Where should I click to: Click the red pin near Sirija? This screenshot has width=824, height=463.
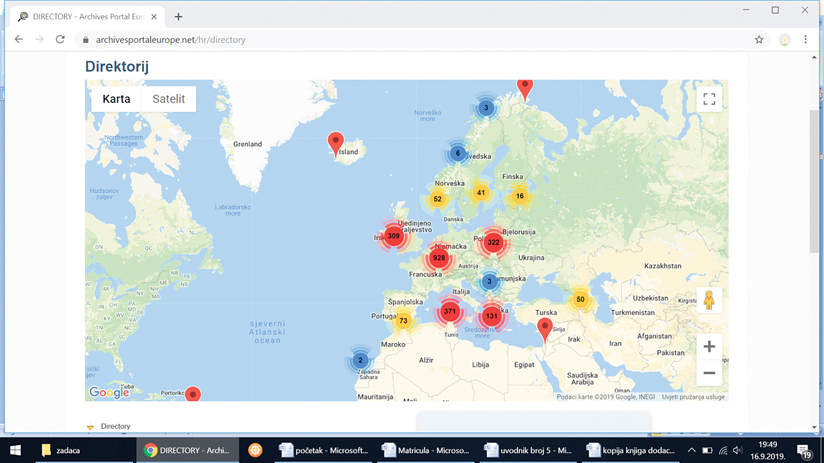(545, 330)
